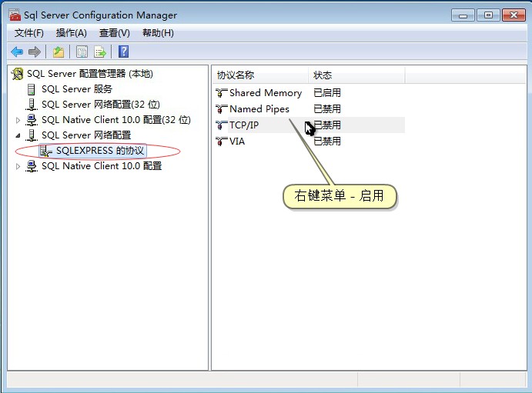The width and height of the screenshot is (532, 393).
Task: Select the VIA protocol row
Action: [x=237, y=141]
